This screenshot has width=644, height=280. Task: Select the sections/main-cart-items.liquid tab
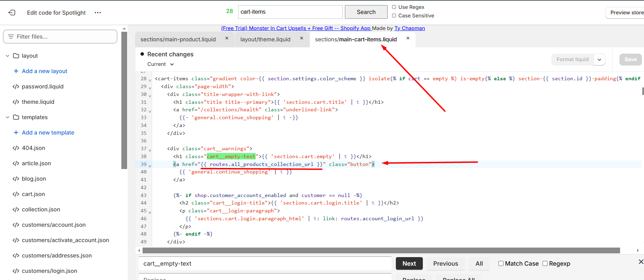tap(356, 40)
